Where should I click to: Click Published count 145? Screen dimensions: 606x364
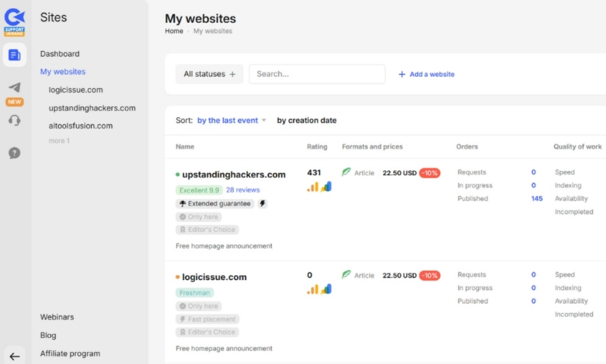point(537,199)
